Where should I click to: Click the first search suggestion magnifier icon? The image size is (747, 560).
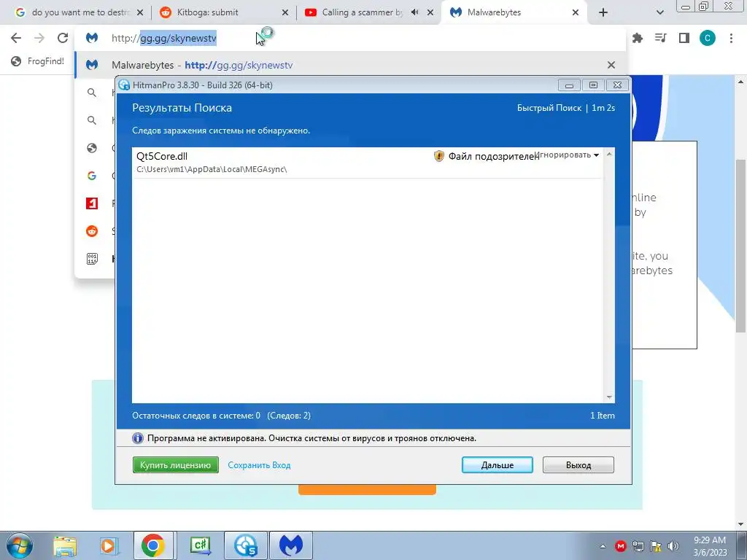tap(92, 93)
